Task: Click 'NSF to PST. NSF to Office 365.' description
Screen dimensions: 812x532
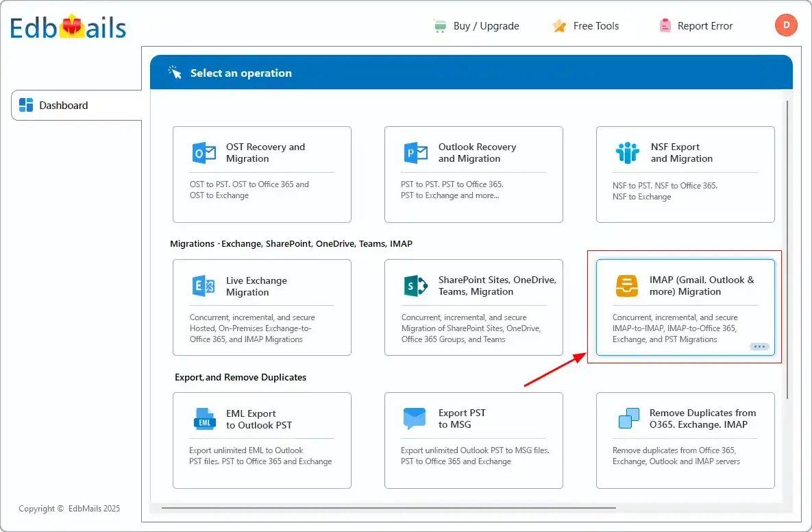Action: click(665, 186)
